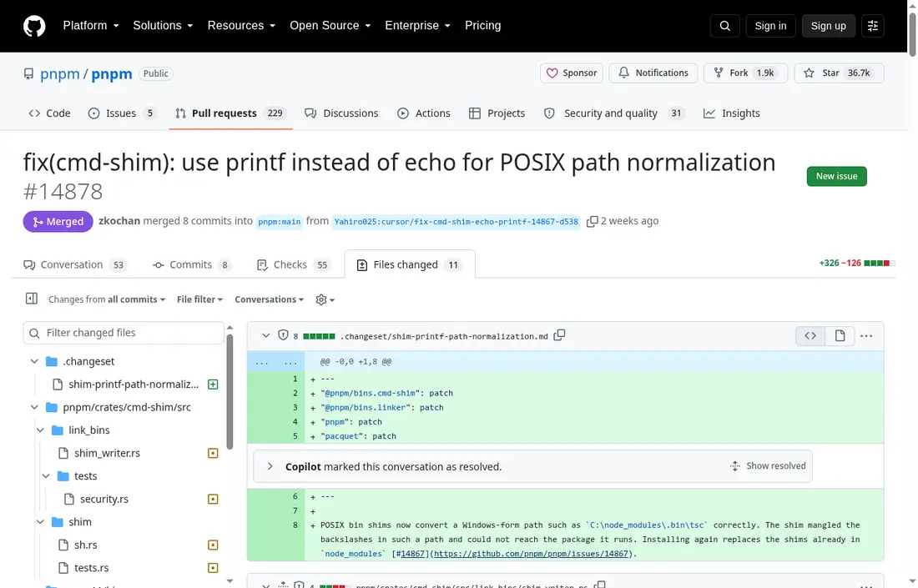Open the GitHub homepage logo
The image size is (918, 588).
click(34, 26)
